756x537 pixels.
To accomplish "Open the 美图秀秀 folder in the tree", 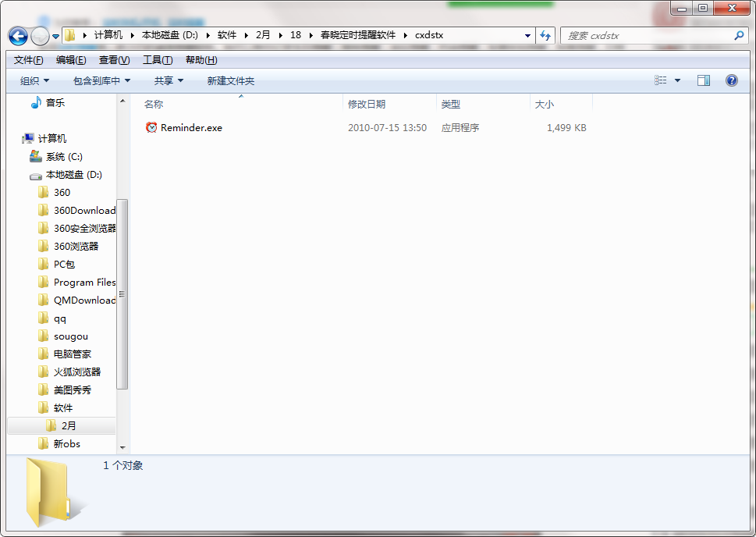I will [x=73, y=389].
